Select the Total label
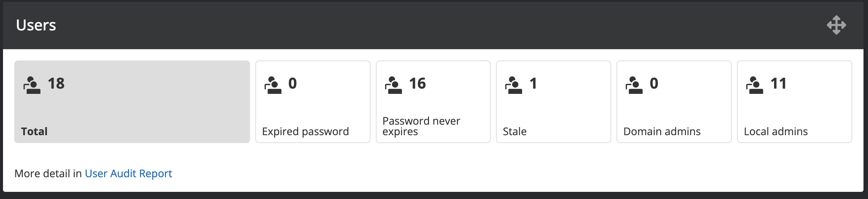This screenshot has height=199, width=868. click(x=34, y=131)
